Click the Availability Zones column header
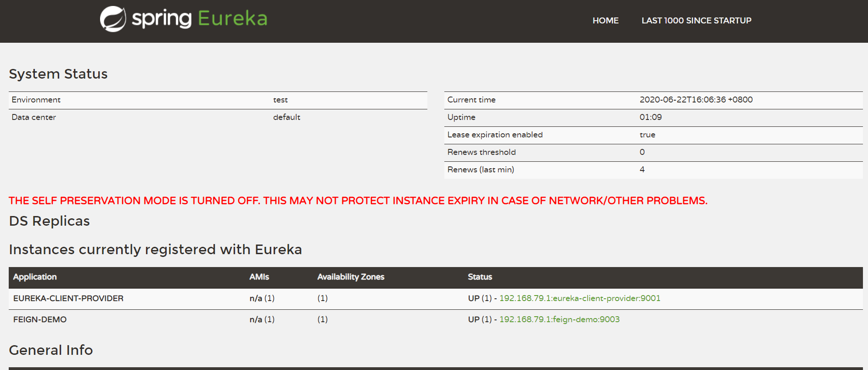 click(x=351, y=277)
